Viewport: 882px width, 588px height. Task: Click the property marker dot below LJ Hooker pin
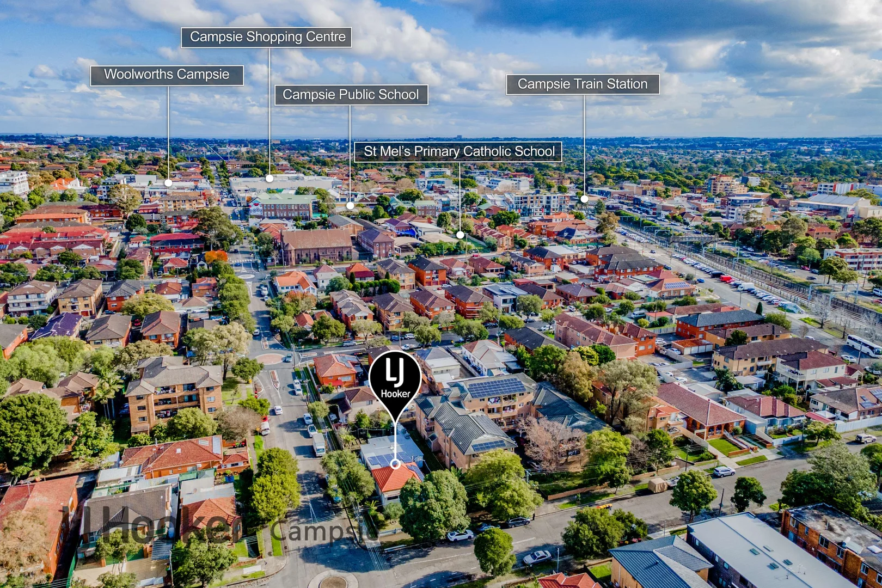395,464
